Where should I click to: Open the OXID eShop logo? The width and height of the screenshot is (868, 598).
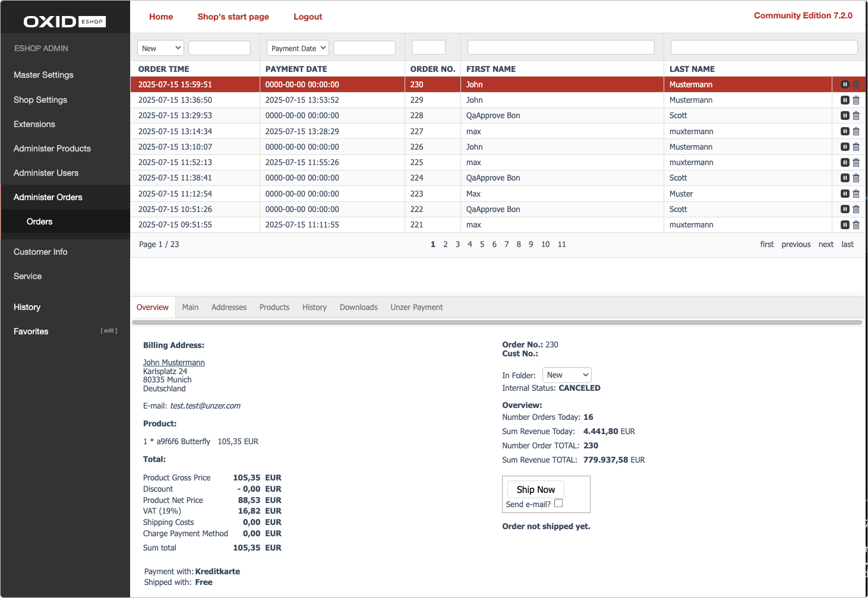[x=64, y=21]
